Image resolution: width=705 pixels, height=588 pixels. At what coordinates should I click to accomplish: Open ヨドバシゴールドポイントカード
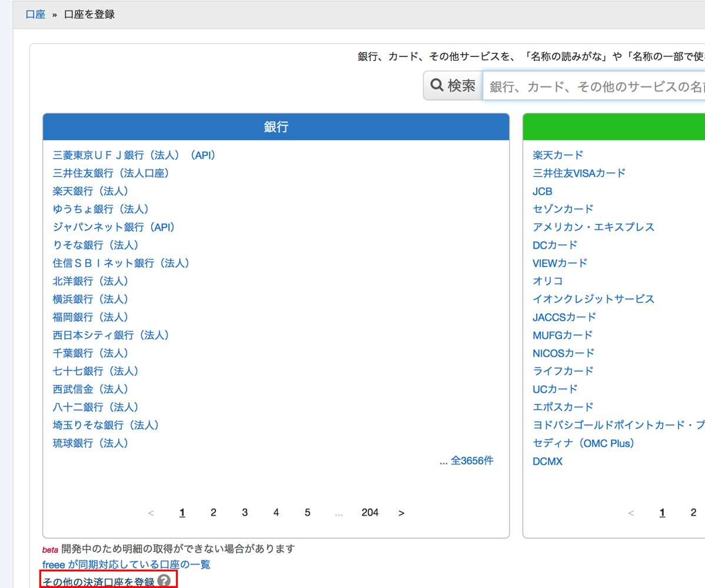(618, 425)
